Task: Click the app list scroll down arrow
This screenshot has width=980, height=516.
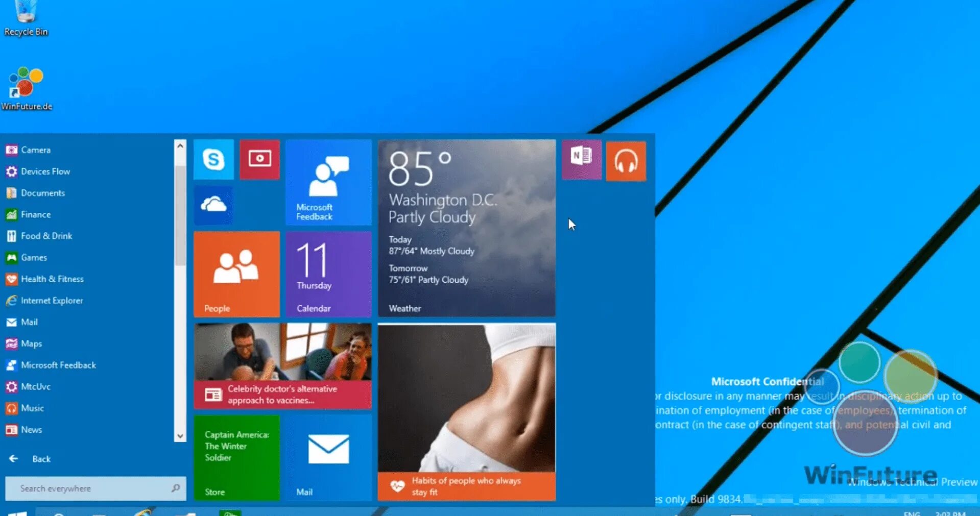Action: (180, 436)
